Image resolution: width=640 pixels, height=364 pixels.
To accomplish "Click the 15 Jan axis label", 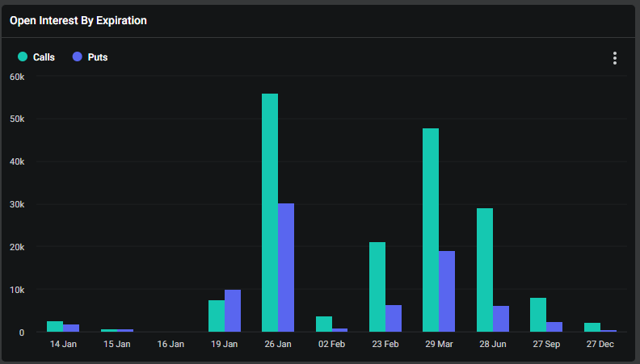I will point(116,344).
